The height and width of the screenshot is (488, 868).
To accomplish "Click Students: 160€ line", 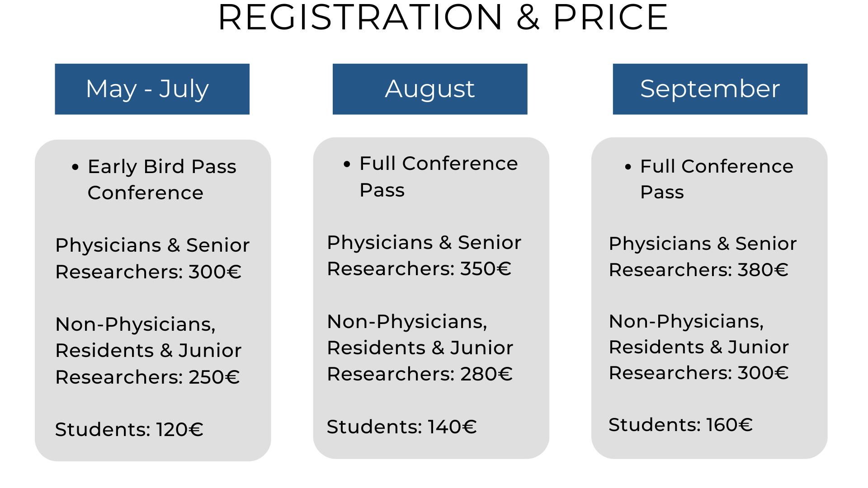I will click(680, 425).
